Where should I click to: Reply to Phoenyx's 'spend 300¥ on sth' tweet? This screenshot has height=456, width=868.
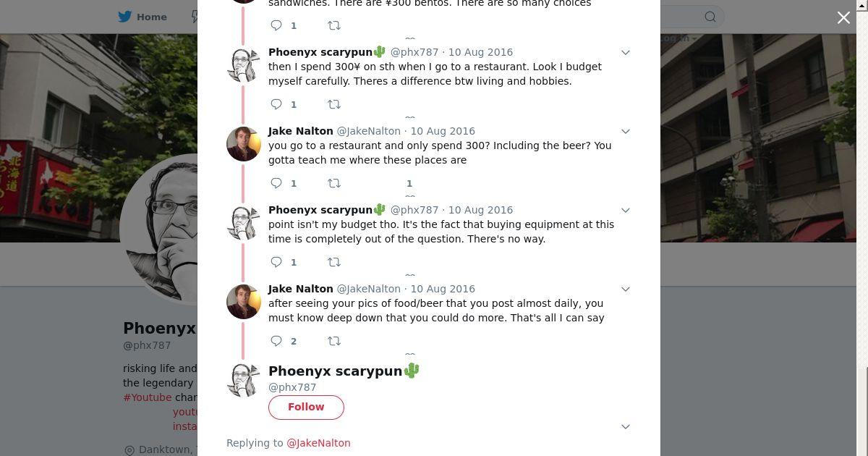[x=276, y=104]
